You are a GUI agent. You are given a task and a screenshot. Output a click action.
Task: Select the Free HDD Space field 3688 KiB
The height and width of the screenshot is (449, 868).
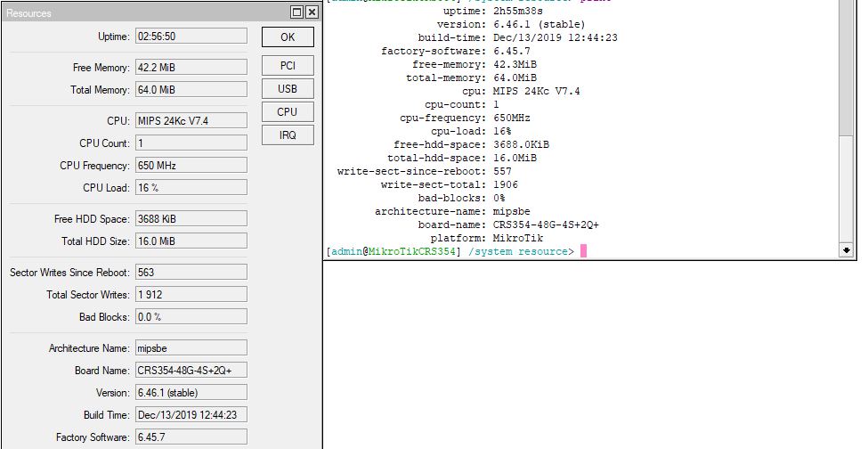click(191, 218)
